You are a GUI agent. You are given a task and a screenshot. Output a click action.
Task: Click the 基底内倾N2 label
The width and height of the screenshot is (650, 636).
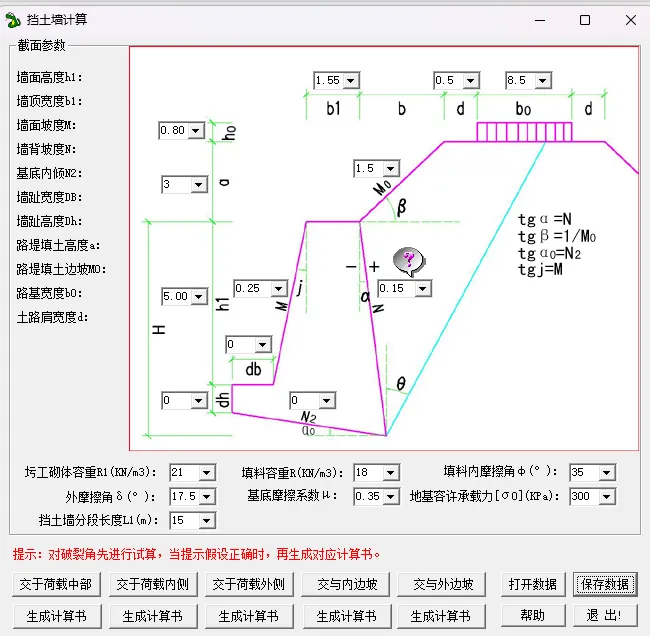click(x=49, y=173)
